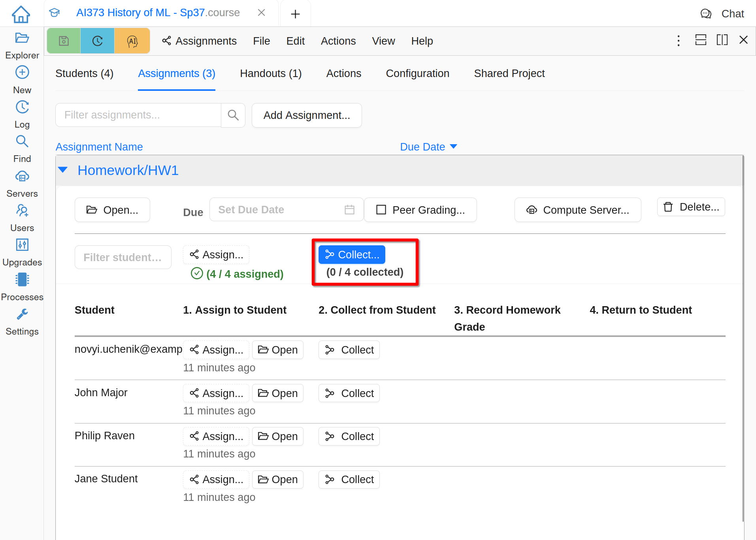Screen dimensions: 756x540
Task: Click the Due Date sort arrow
Action: 454,147
